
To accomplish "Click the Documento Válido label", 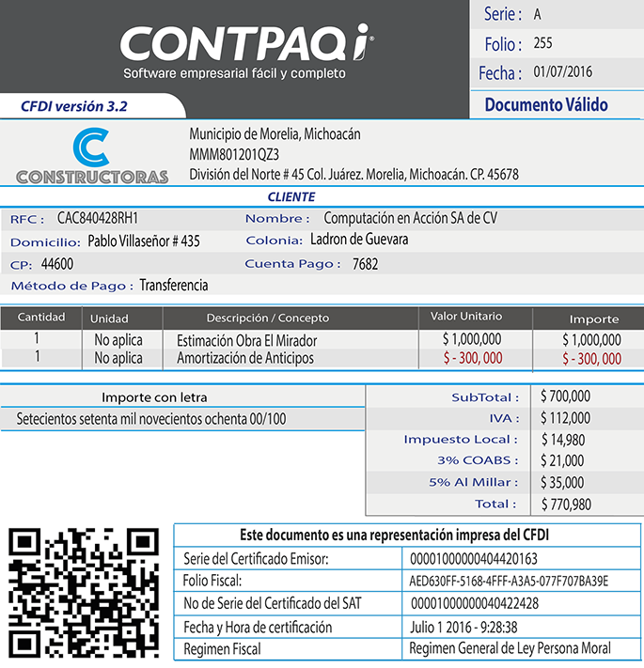I will click(546, 104).
